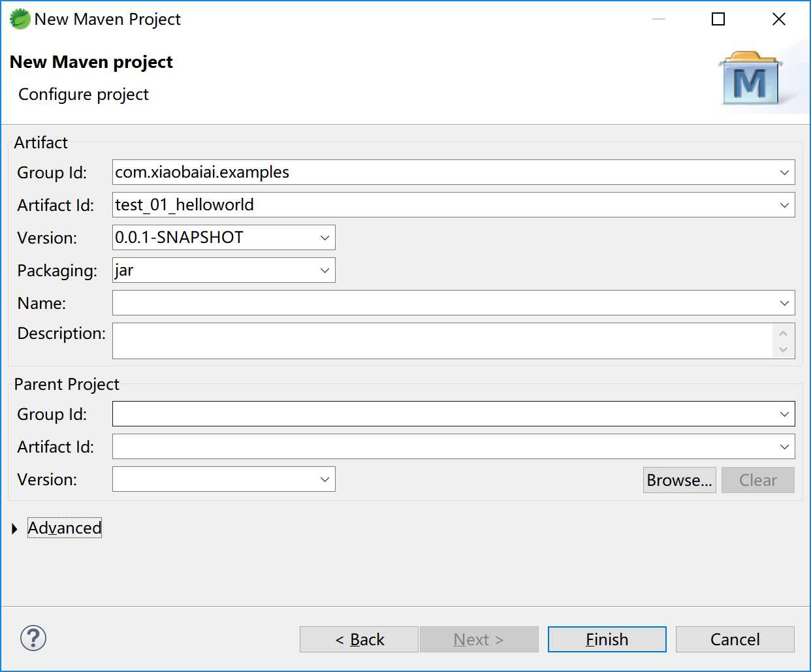The width and height of the screenshot is (811, 672).
Task: Open Parent Project Artifact Id dropdown arrow
Action: coord(784,447)
